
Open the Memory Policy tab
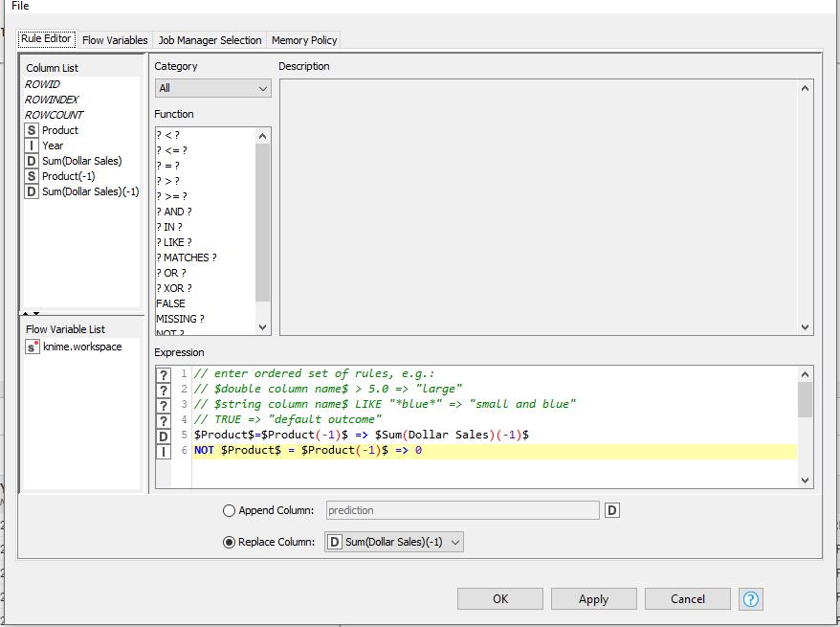click(x=303, y=40)
